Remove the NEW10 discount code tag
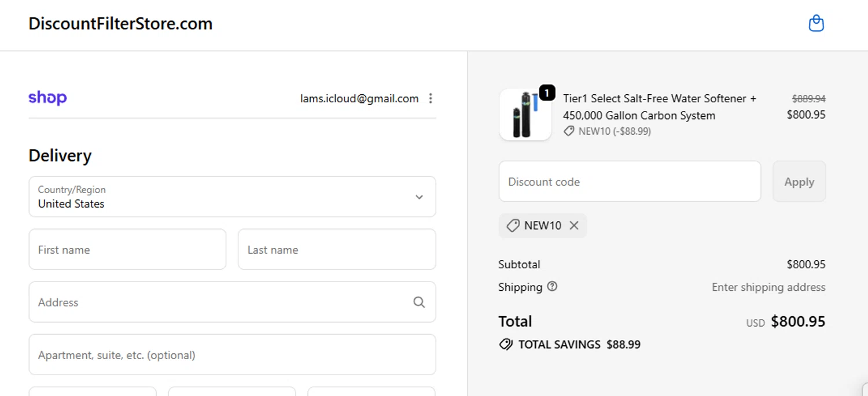 point(574,225)
